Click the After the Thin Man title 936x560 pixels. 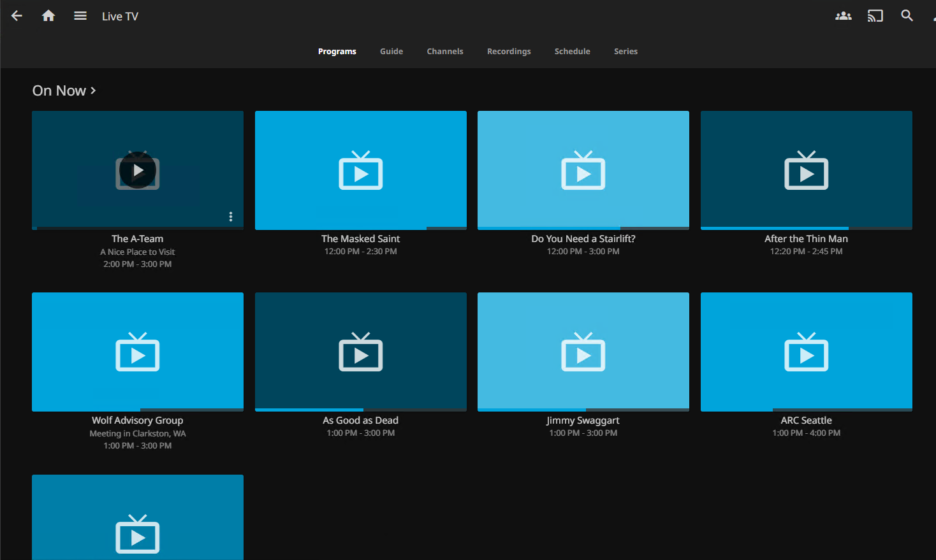pos(806,239)
